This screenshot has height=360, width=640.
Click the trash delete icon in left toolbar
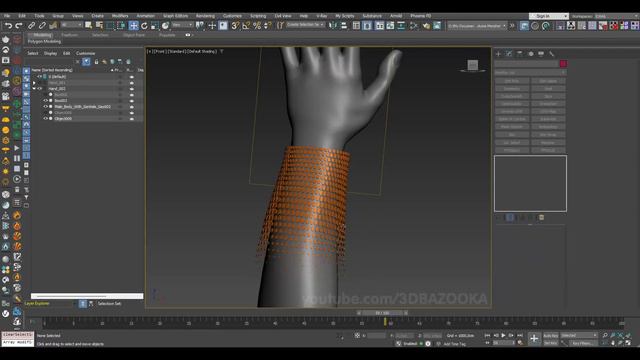[x=17, y=189]
